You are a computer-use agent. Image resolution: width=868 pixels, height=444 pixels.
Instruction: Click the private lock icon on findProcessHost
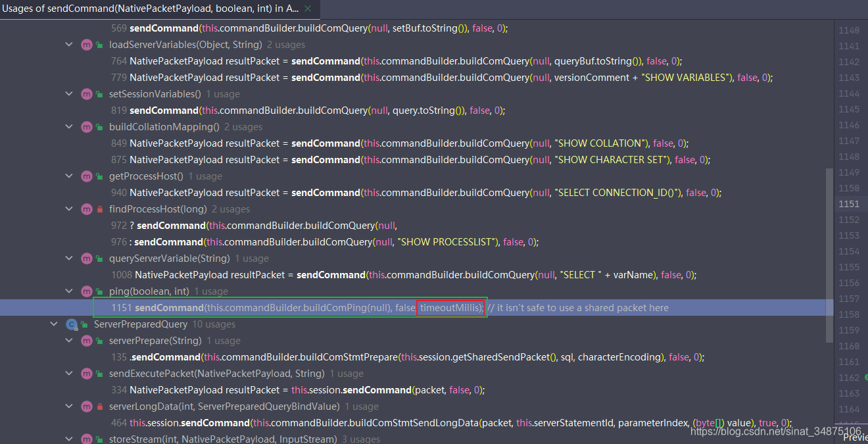(99, 209)
